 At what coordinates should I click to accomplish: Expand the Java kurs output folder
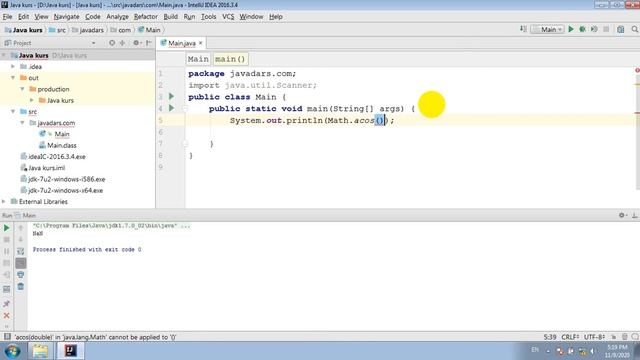(32, 100)
